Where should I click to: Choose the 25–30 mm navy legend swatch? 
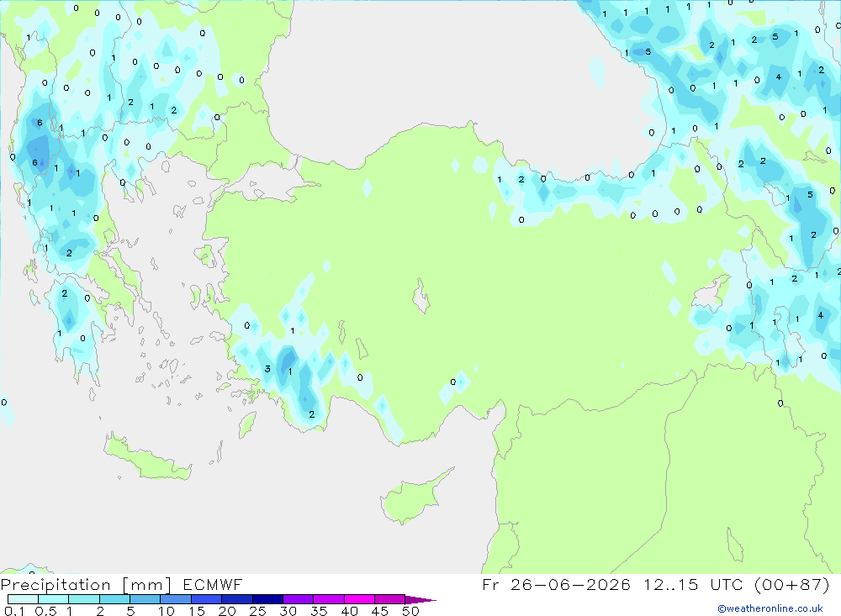(x=267, y=599)
